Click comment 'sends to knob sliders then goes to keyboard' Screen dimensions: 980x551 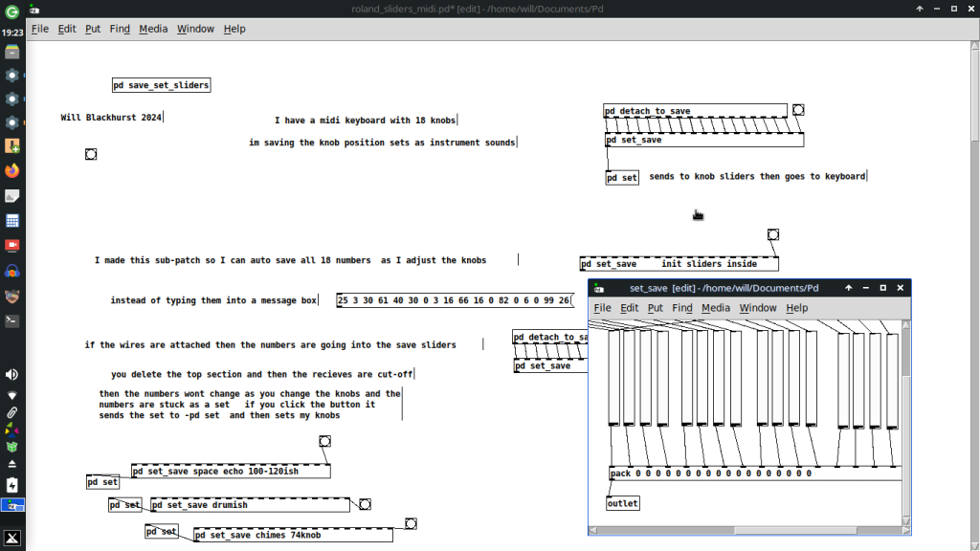tap(758, 176)
